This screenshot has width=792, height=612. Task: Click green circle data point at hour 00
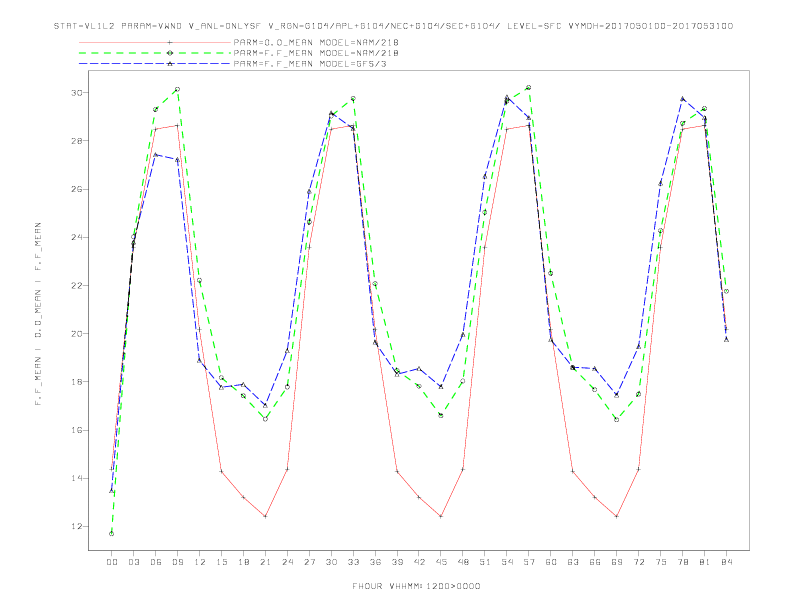(x=112, y=534)
